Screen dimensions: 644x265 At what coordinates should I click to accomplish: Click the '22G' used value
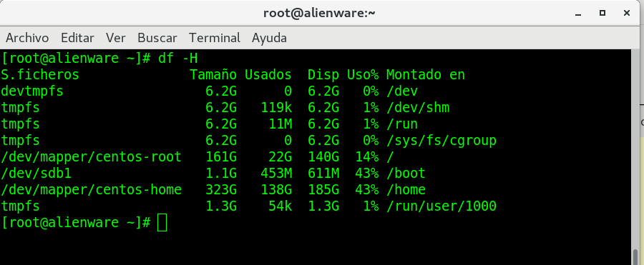coord(280,156)
